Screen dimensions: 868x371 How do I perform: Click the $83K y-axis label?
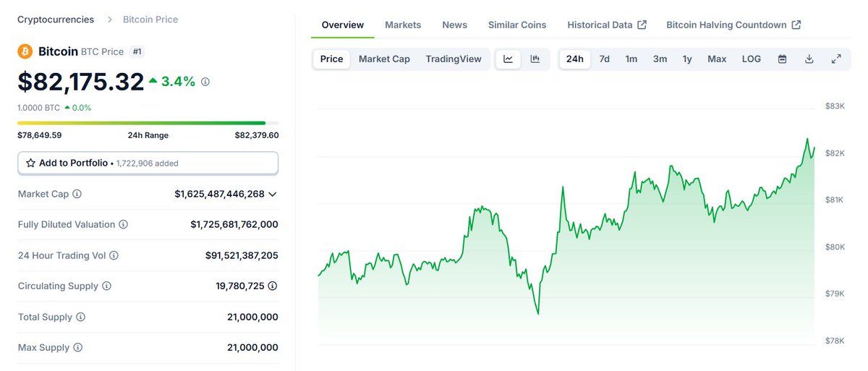click(x=835, y=106)
